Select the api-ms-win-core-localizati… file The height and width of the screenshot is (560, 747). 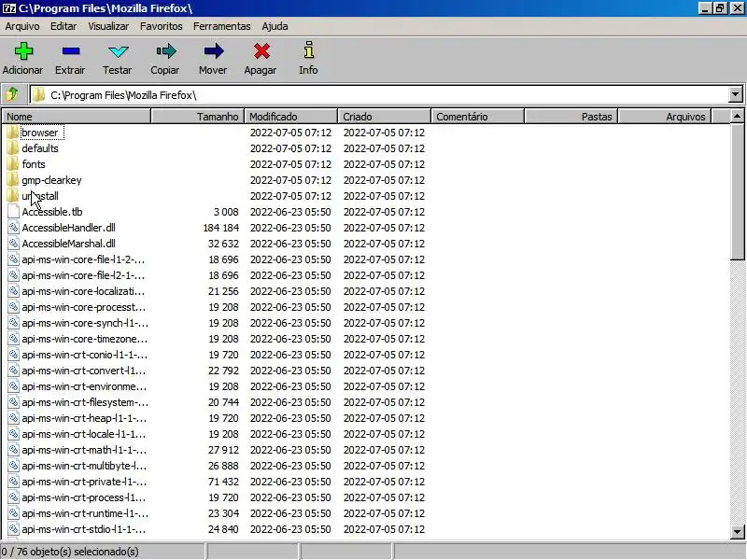pyautogui.click(x=83, y=291)
